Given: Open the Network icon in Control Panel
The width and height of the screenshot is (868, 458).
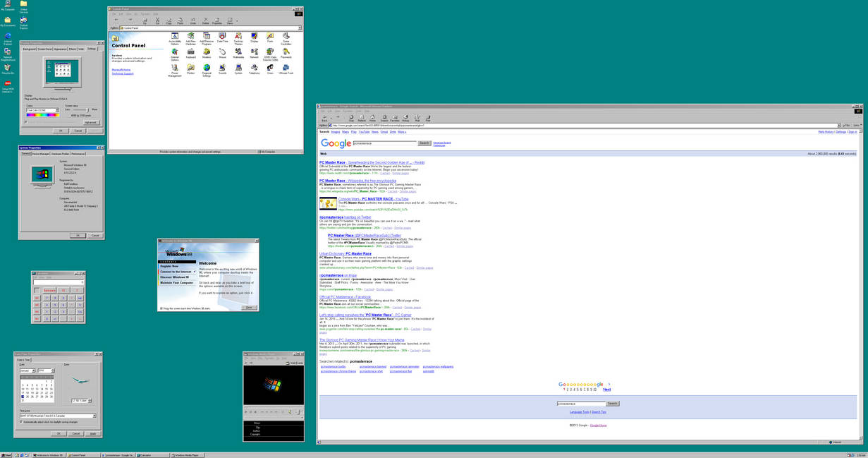Looking at the screenshot, I should click(256, 54).
